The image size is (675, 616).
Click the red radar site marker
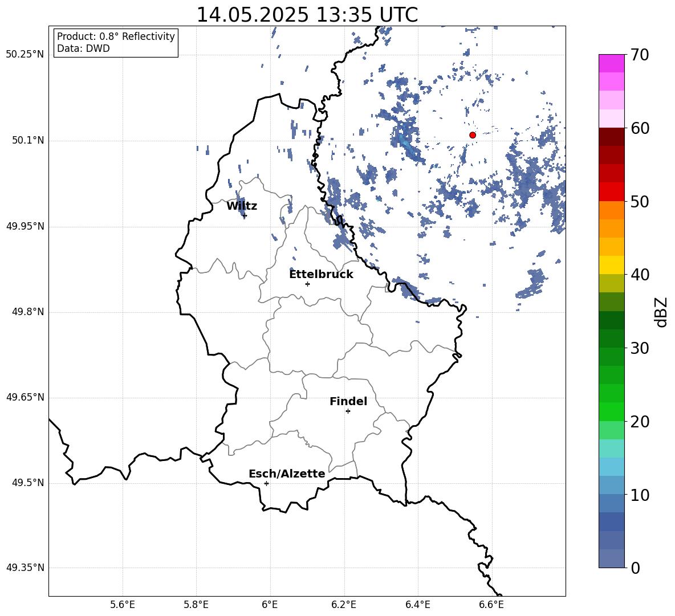coord(472,135)
